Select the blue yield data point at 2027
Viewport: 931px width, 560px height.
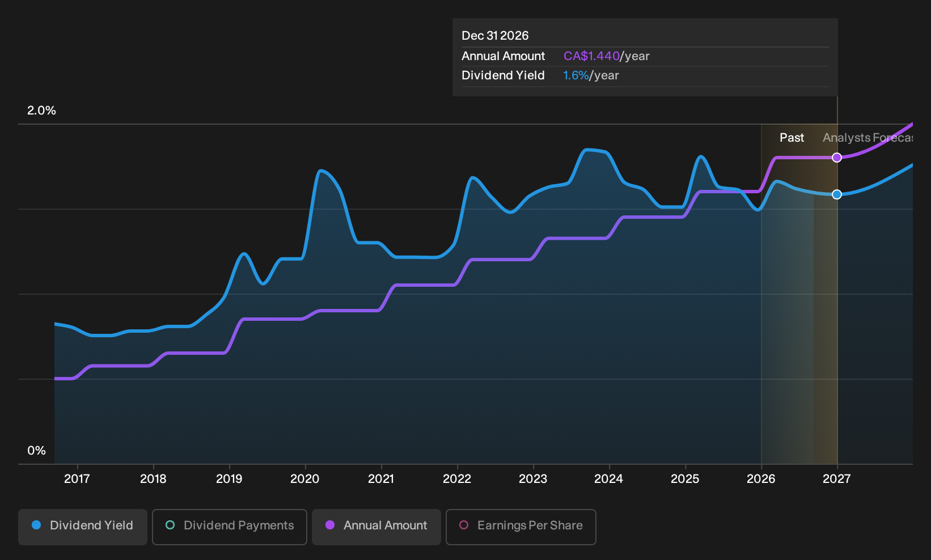[837, 194]
